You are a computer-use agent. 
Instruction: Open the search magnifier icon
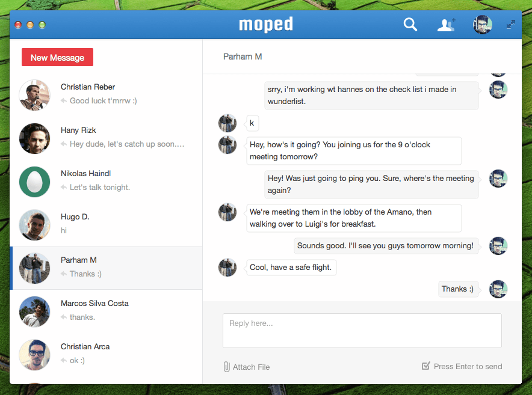[410, 25]
